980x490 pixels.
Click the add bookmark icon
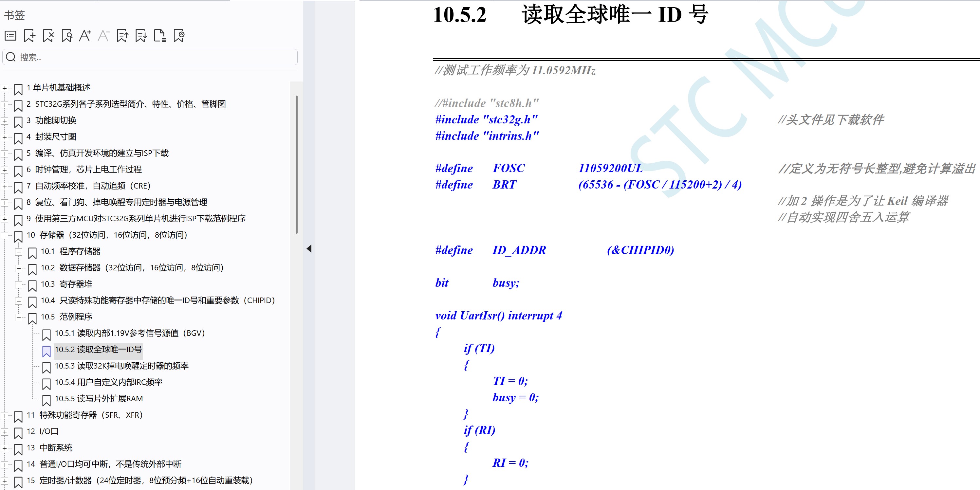pos(29,36)
